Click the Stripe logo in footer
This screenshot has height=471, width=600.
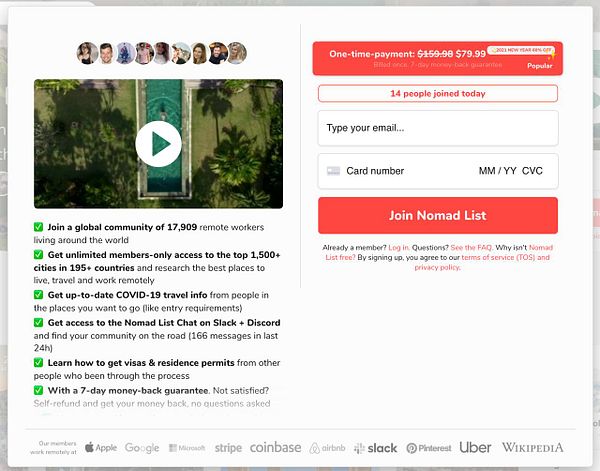click(228, 448)
